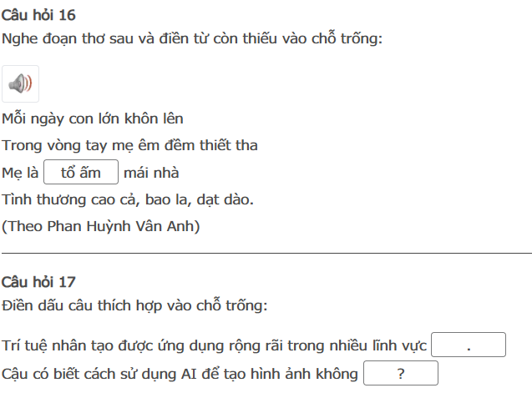532x393 pixels.
Task: Click the credit '(Theo Phan Huỳnh Vân Anh)'
Action: (101, 225)
